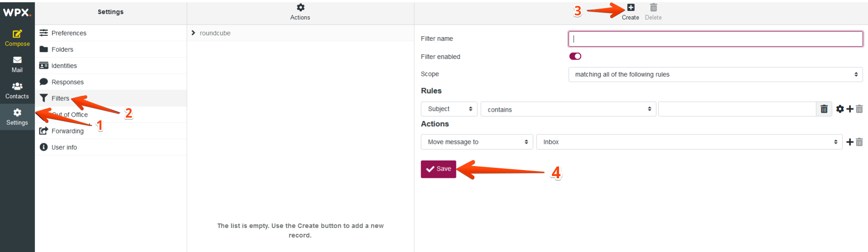Add another action with plus icon
The image size is (868, 252).
[x=850, y=142]
